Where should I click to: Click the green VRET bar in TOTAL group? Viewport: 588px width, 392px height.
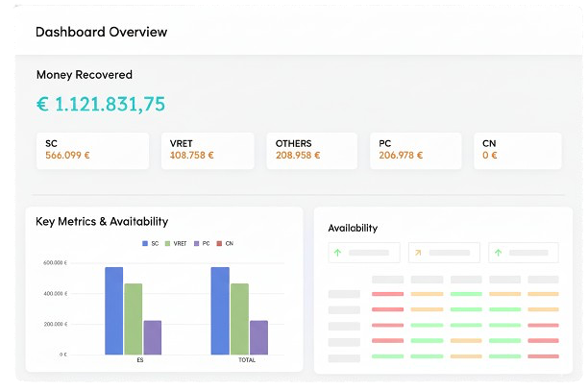pos(239,318)
